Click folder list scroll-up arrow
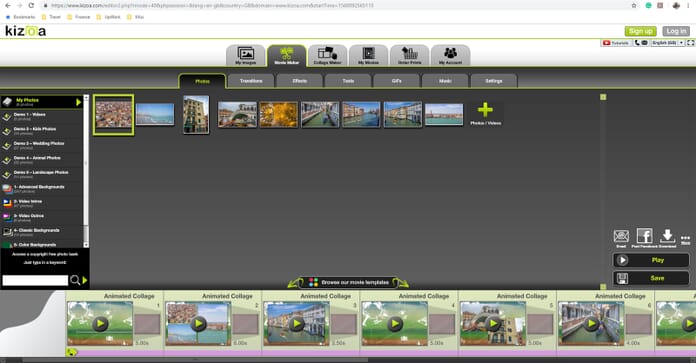 tap(86, 98)
